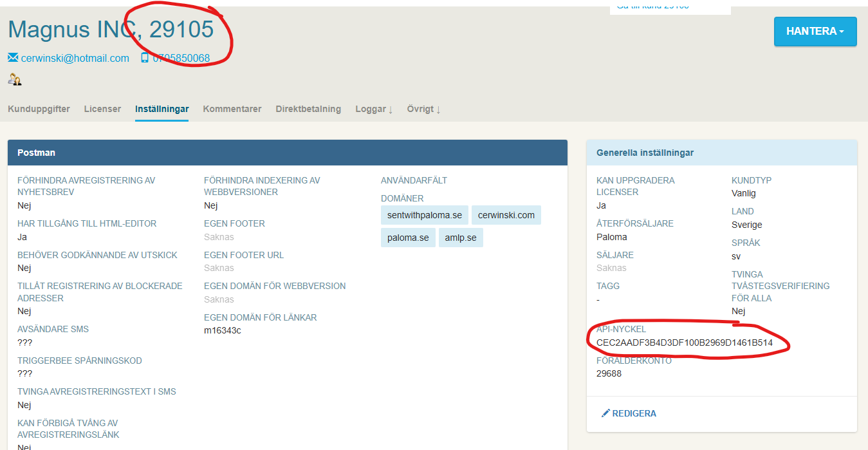Screen dimensions: 868x450
Task: Click the user impersonation icon below email
Action: [14, 79]
